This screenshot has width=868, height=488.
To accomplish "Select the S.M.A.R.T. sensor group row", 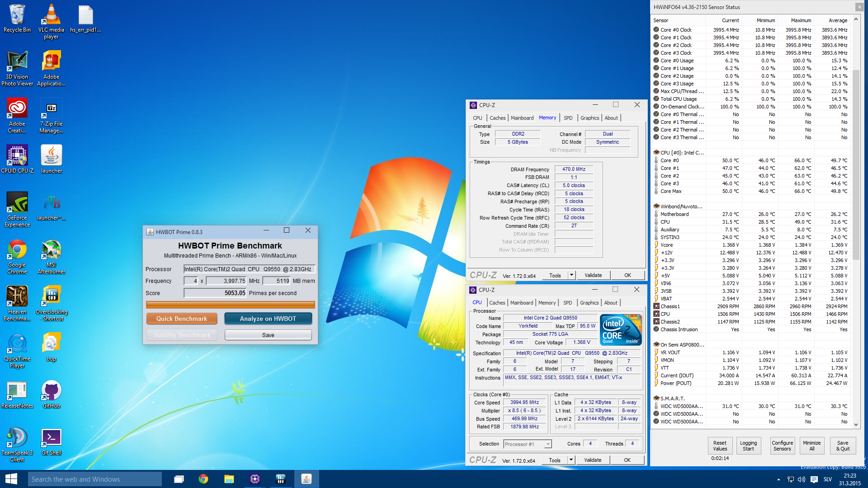I will pos(750,399).
